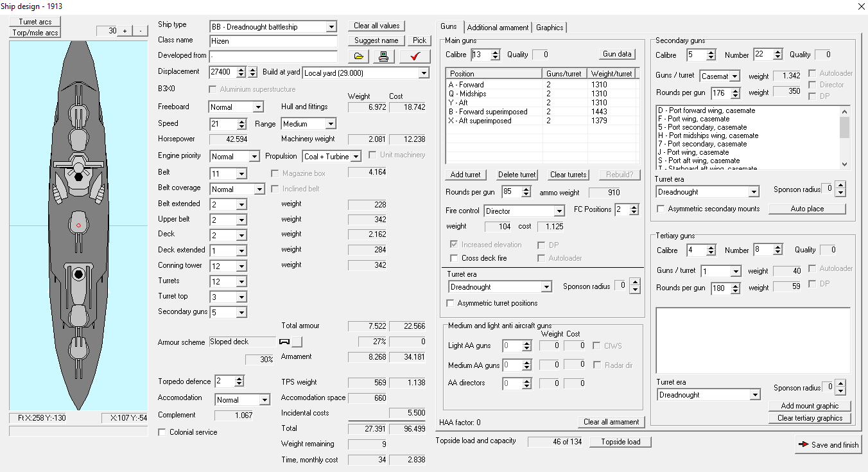This screenshot has height=472, width=868.
Task: Adjust the Light AA guns stepper
Action: tap(527, 346)
